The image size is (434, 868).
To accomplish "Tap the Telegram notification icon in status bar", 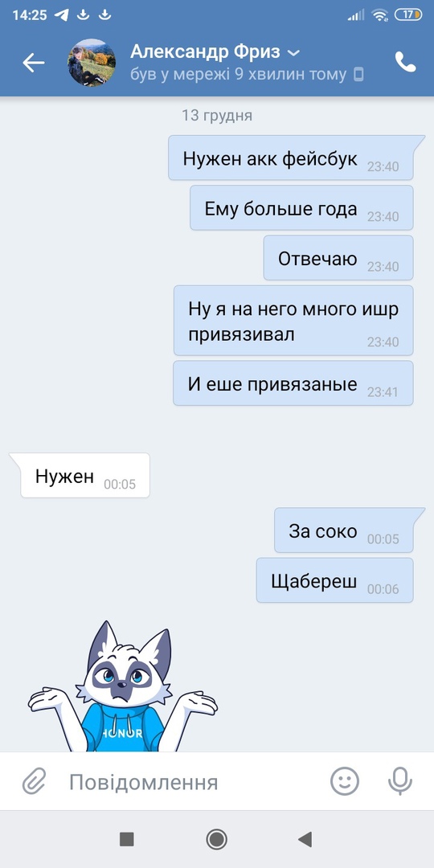I will pos(62,15).
